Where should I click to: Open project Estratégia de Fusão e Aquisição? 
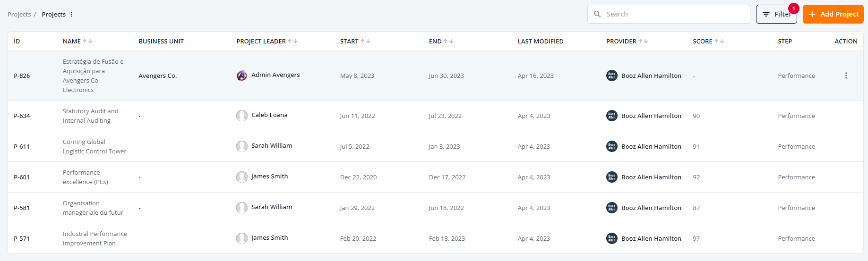[93, 76]
